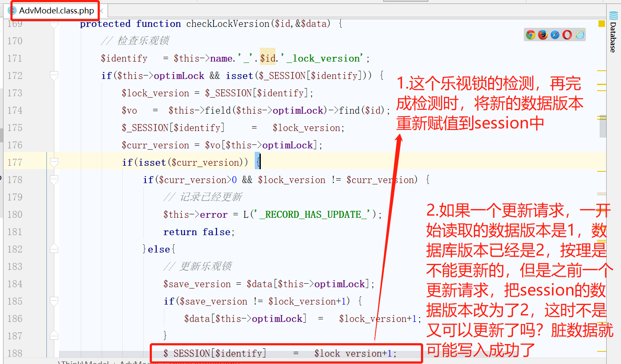Collapse $save_version if block at line 185
Image resolution: width=621 pixels, height=364 pixels.
tap(54, 301)
